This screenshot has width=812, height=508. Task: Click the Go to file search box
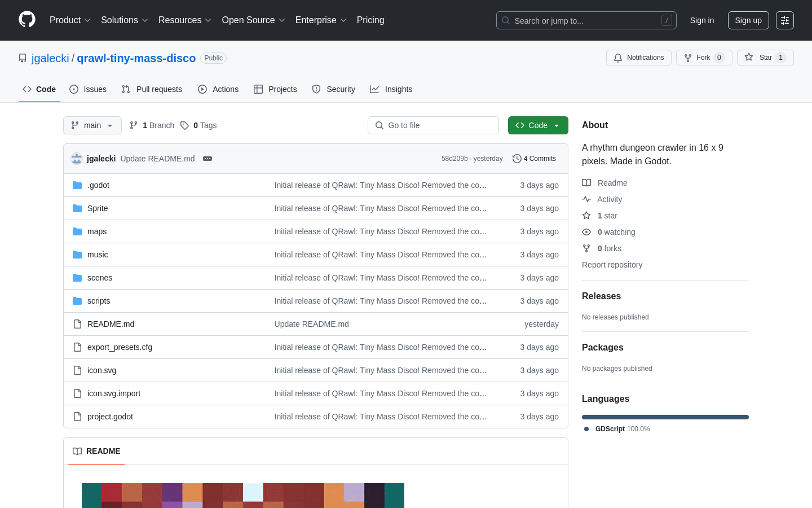point(433,125)
